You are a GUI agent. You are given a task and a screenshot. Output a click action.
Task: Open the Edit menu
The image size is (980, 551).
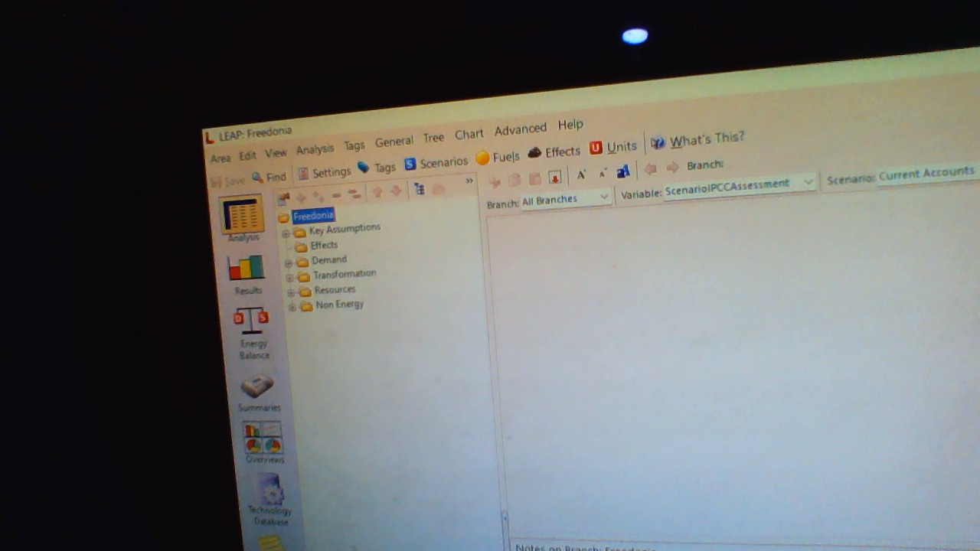tap(247, 156)
